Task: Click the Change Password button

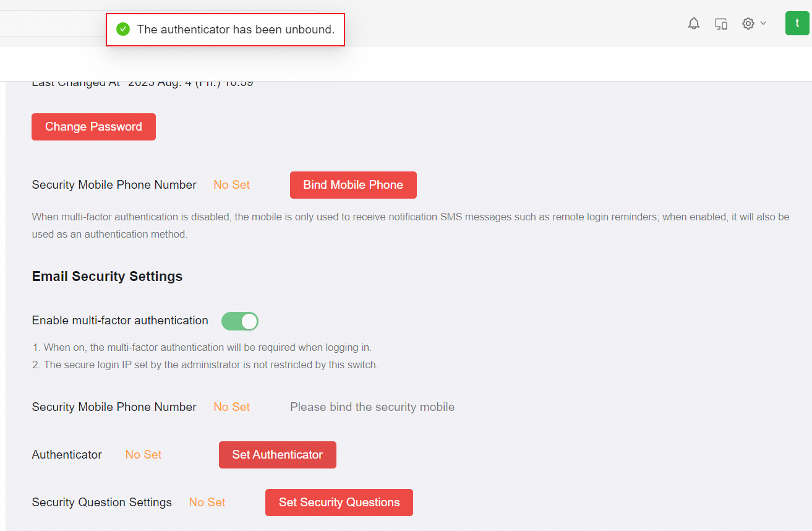Action: [93, 127]
